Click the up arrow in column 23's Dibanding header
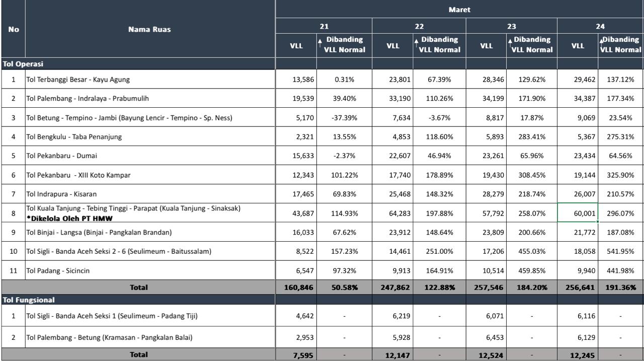Screen dimensions: 644x361 click(510, 44)
